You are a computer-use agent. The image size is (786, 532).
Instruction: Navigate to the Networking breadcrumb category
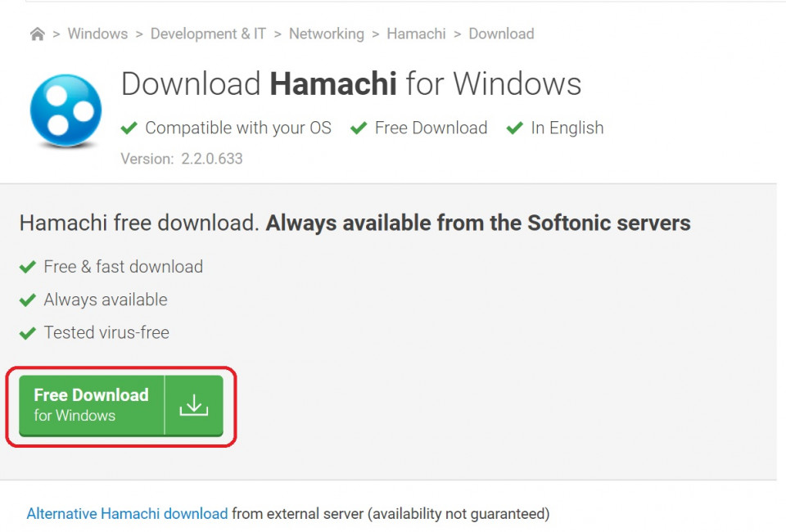click(x=326, y=34)
